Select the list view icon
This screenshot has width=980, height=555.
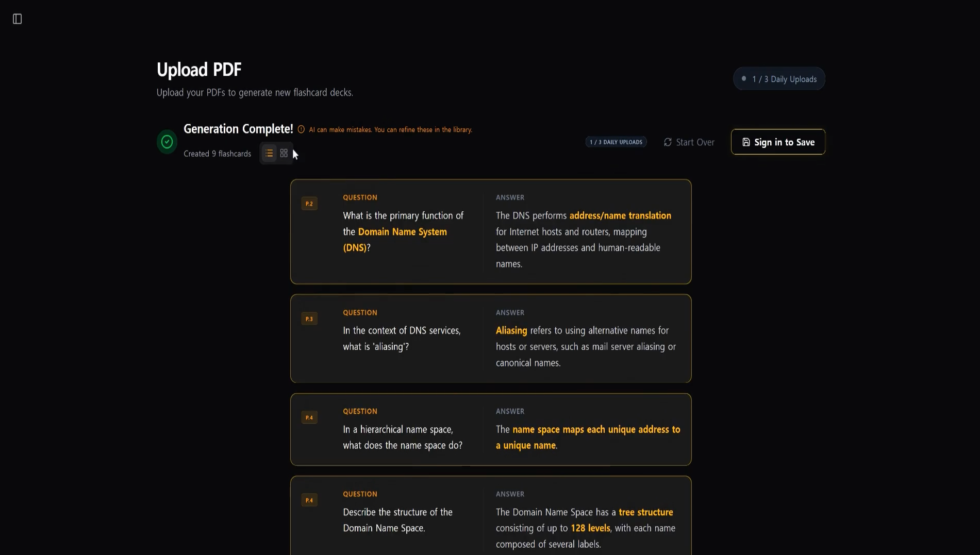point(269,153)
